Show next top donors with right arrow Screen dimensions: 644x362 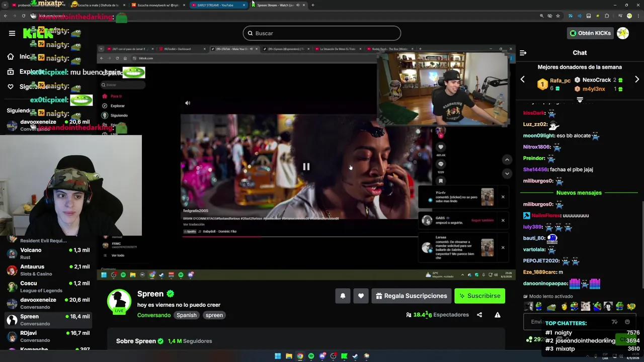(637, 79)
